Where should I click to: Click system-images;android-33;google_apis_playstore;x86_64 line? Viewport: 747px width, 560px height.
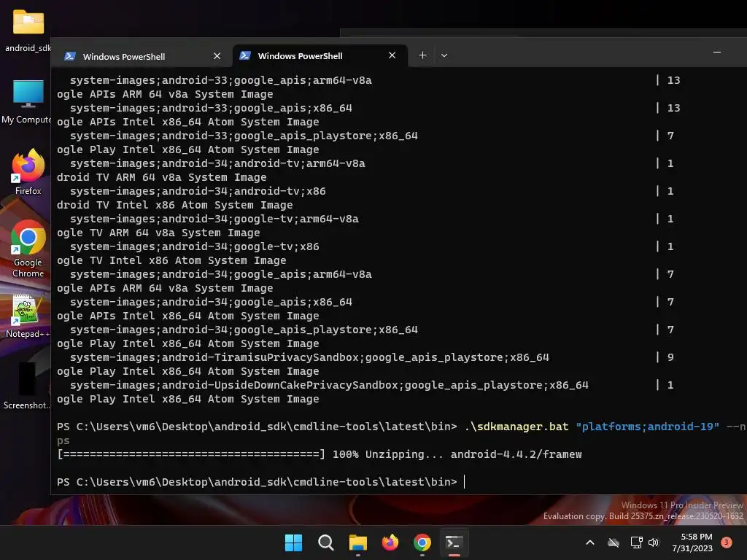244,136
